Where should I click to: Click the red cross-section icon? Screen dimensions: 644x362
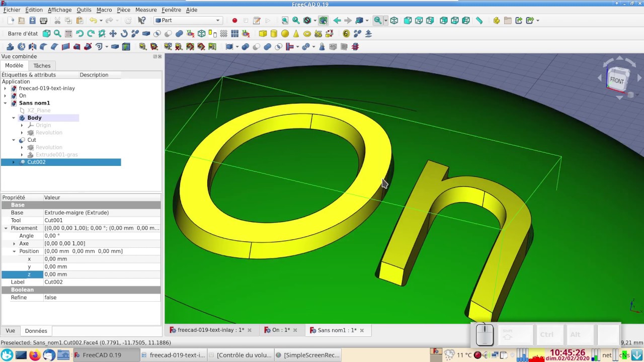click(355, 47)
